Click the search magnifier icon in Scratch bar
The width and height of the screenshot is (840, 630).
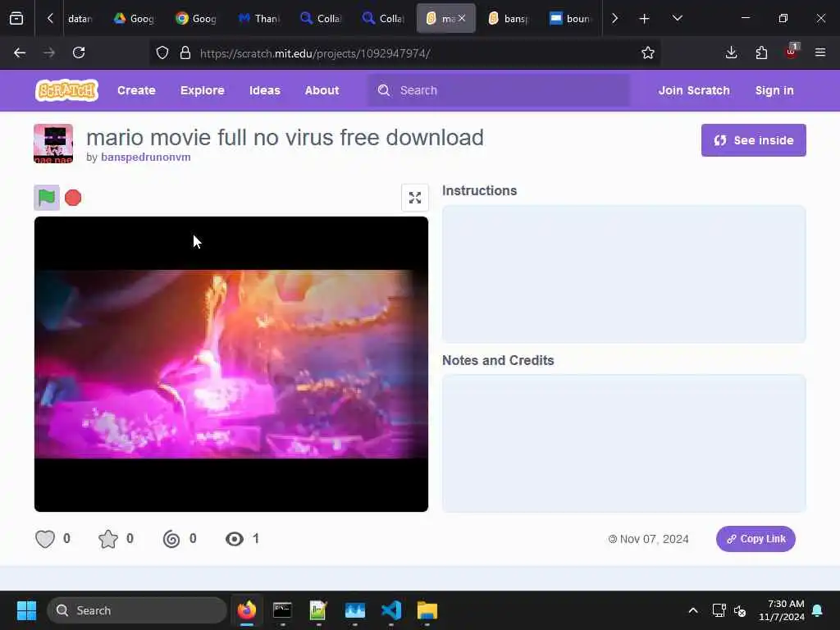click(x=384, y=90)
